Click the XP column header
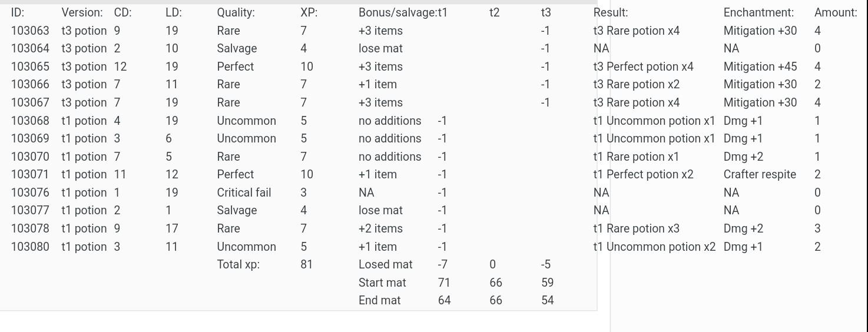The width and height of the screenshot is (868, 332). (x=309, y=12)
